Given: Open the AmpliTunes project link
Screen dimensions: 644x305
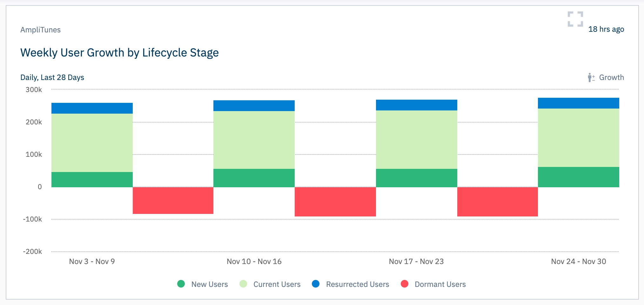Looking at the screenshot, I should 40,30.
